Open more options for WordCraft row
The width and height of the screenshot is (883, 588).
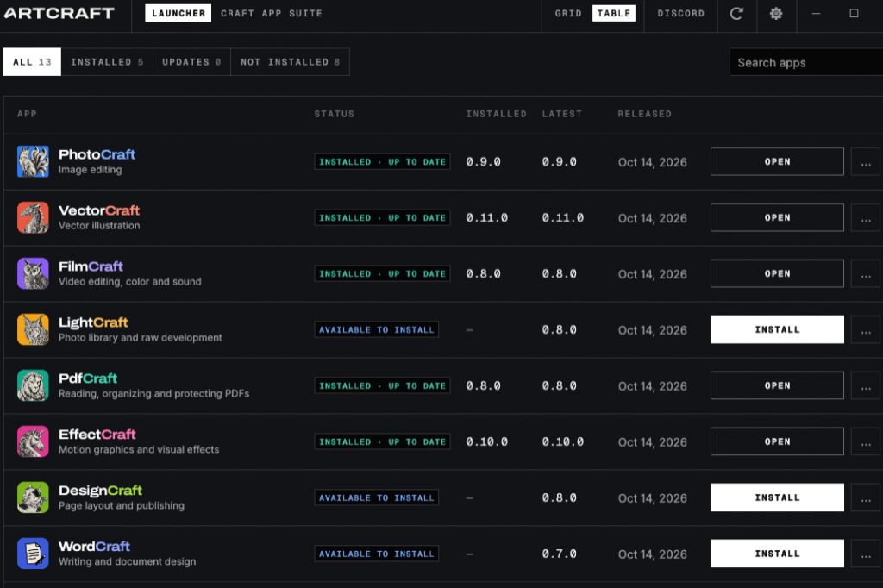click(x=866, y=554)
